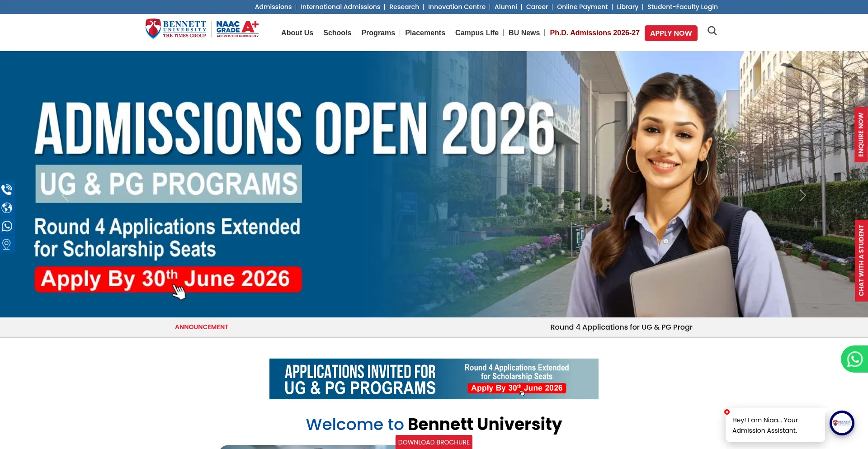The height and width of the screenshot is (449, 868).
Task: Open the Alumni link
Action: pyautogui.click(x=505, y=7)
